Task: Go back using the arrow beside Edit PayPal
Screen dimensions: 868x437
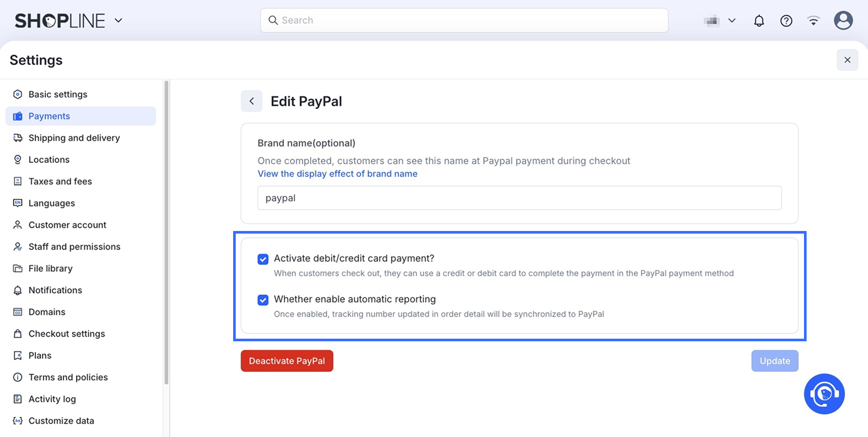Action: 251,101
